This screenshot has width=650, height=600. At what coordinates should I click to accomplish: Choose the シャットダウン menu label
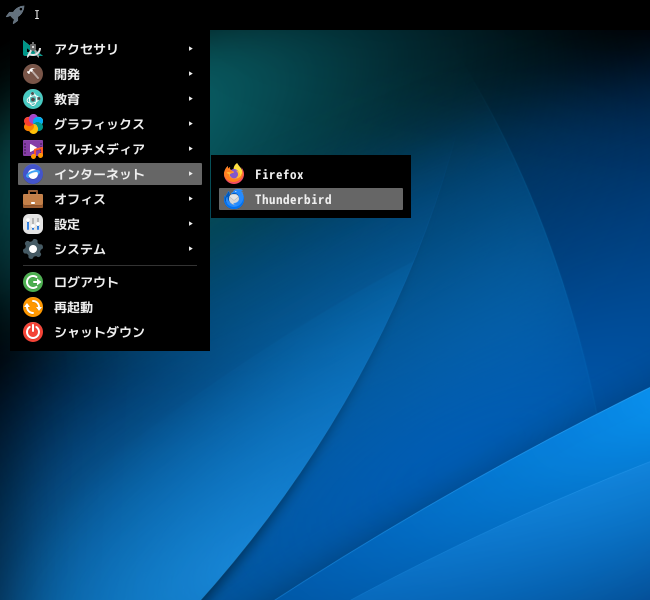click(x=99, y=332)
